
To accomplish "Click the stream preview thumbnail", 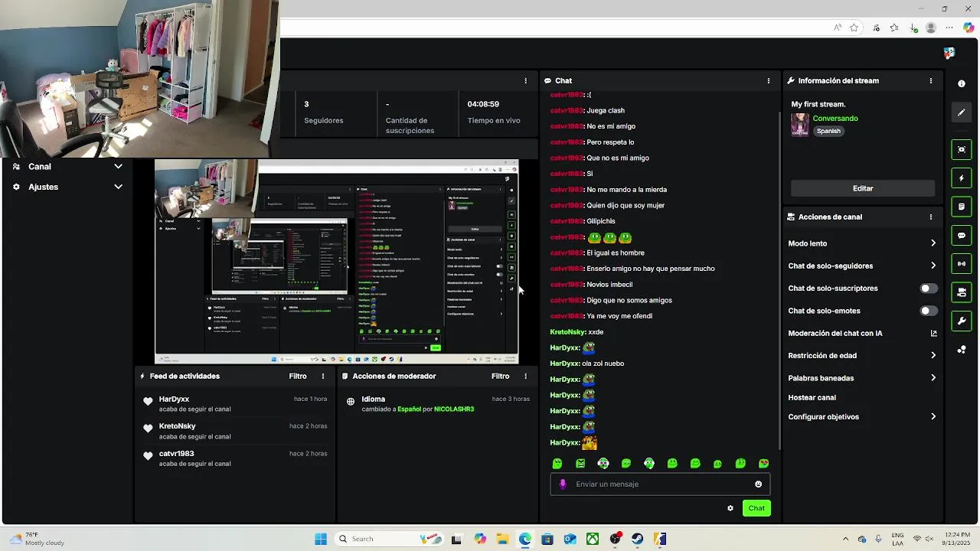I will [337, 262].
